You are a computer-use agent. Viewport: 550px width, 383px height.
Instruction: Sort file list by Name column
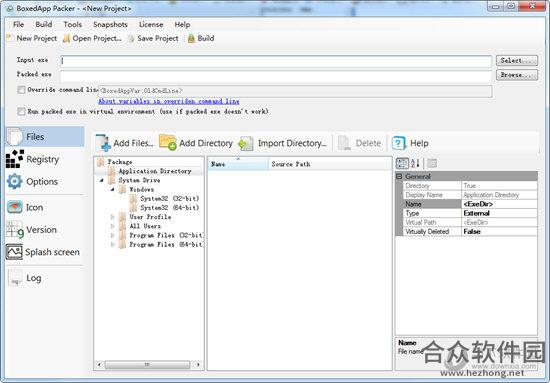(x=238, y=164)
